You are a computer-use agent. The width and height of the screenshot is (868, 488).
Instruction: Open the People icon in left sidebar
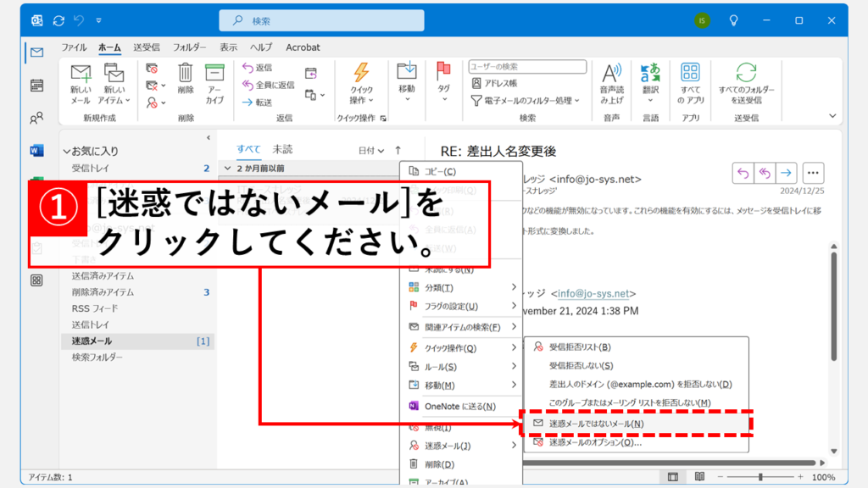(x=36, y=118)
